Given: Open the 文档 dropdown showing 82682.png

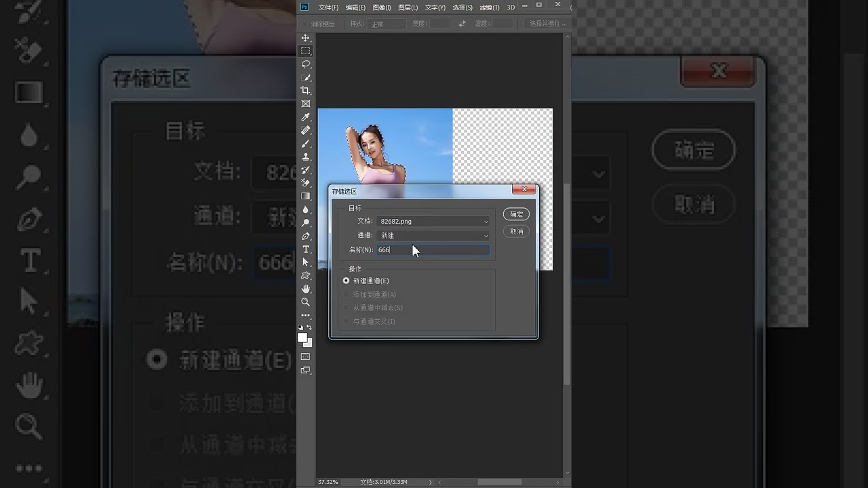Looking at the screenshot, I should click(x=433, y=221).
